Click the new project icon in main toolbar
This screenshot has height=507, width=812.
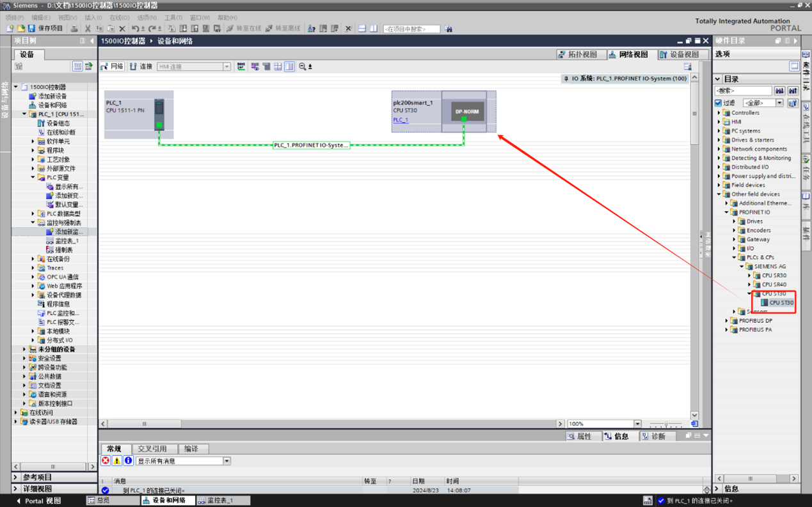pos(10,29)
